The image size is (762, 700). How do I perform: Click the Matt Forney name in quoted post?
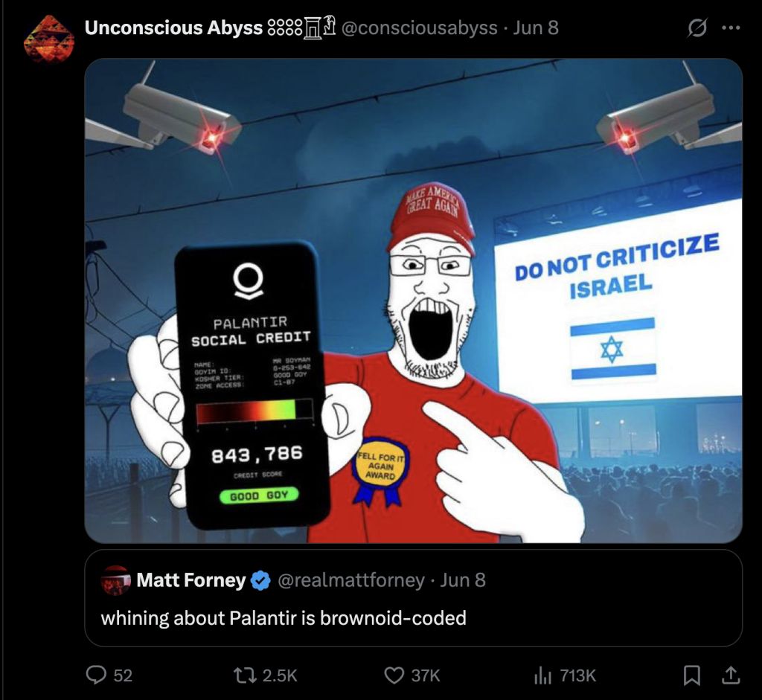click(x=191, y=580)
